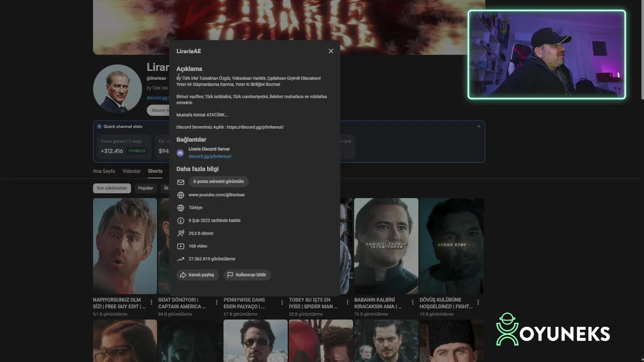Open the discord.gg/p5n9amuU link under Lirarie Discord Server
The image size is (644, 362).
(x=210, y=156)
